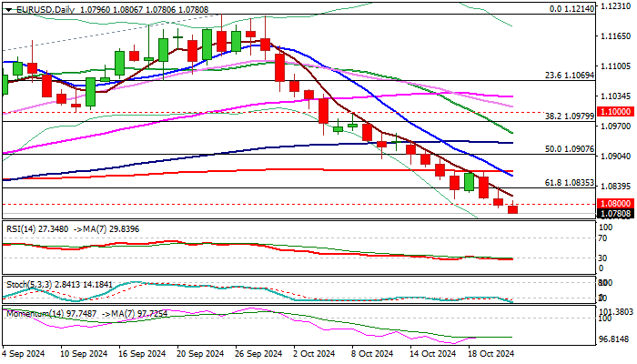Image resolution: width=637 pixels, height=364 pixels.
Task: Click the RSI(14) 27.3480 indicator label
Action: [38, 229]
